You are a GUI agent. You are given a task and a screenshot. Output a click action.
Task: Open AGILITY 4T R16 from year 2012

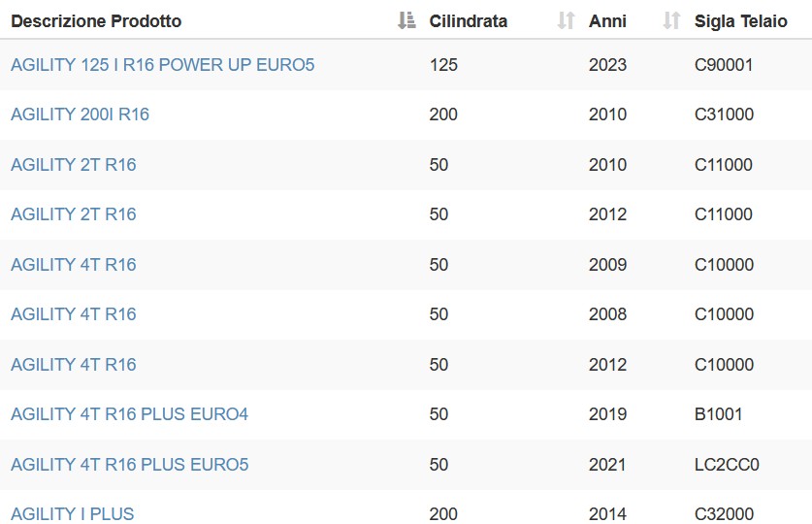click(x=74, y=365)
